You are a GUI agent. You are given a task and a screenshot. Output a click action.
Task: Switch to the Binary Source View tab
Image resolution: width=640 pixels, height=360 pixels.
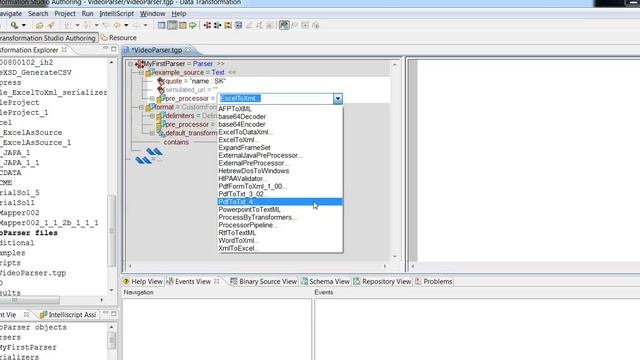[263, 282]
